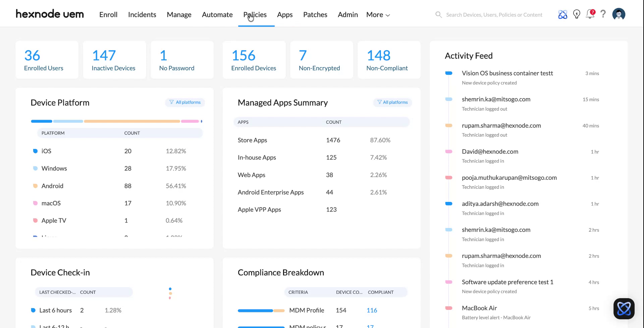This screenshot has width=644, height=328.
Task: Open the All platforms filter for Device Platform
Action: (x=185, y=102)
